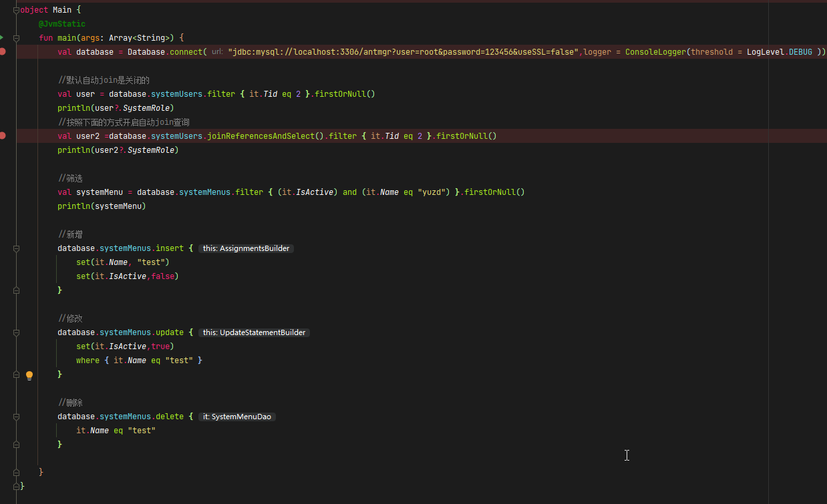This screenshot has height=504, width=827.
Task: Click the 'false' keyword in set(it.IsActive,false)
Action: tap(163, 276)
